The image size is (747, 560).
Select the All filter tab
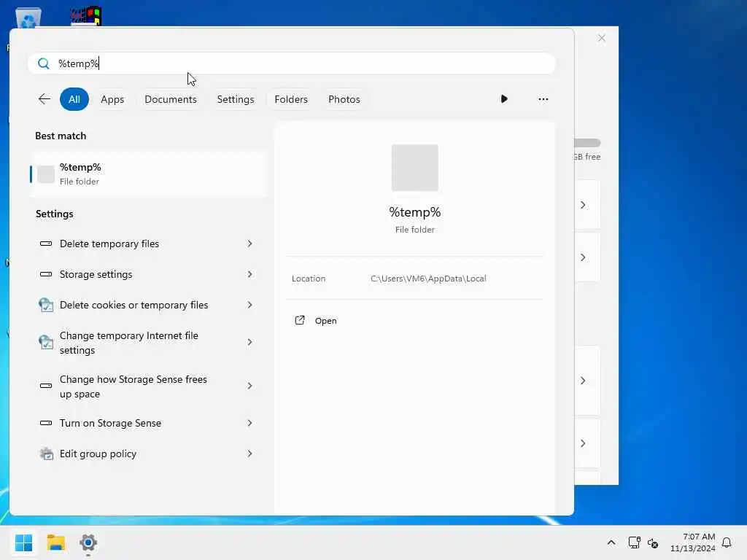pyautogui.click(x=74, y=99)
